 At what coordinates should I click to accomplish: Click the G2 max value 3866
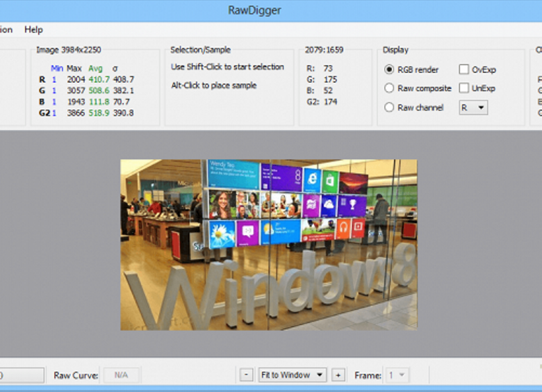pos(76,113)
